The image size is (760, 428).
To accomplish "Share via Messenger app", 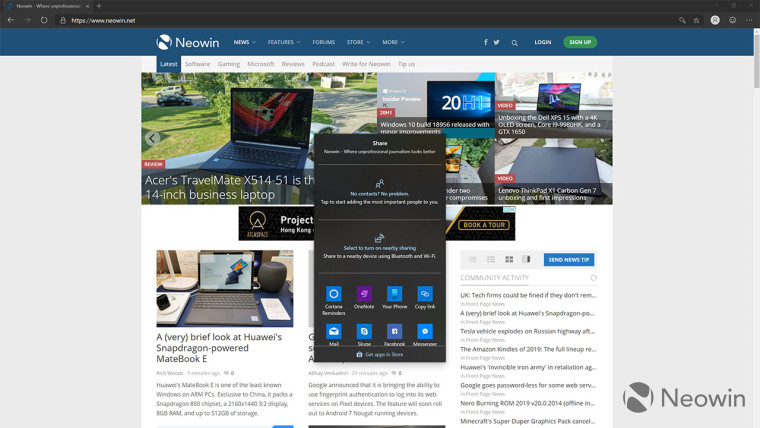I will [425, 334].
